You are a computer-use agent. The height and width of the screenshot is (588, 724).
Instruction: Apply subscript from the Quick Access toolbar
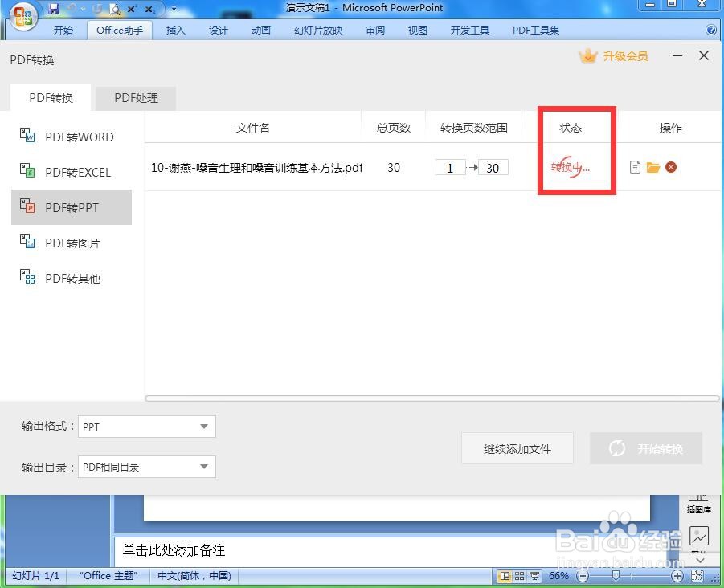pos(149,8)
